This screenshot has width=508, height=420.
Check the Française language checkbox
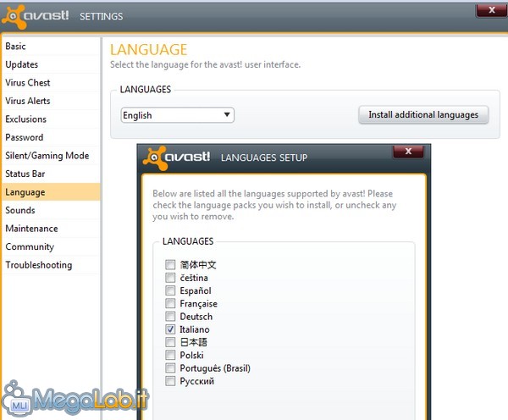[170, 303]
